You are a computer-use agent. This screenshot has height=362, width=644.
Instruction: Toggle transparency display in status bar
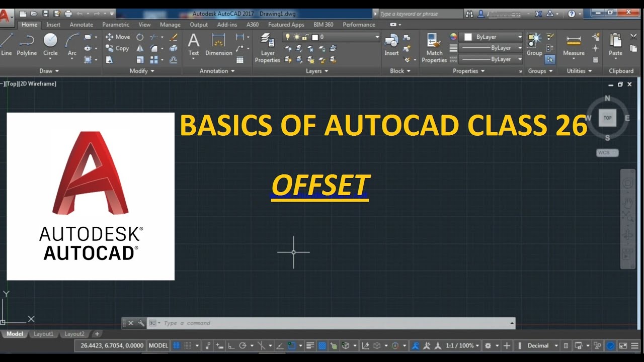(x=322, y=346)
